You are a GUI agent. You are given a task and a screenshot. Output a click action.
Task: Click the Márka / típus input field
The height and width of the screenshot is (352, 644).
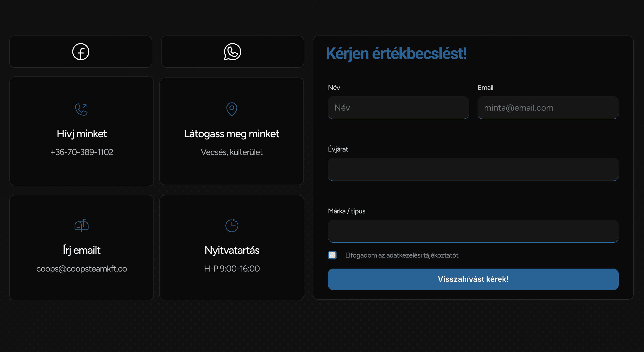click(x=473, y=231)
